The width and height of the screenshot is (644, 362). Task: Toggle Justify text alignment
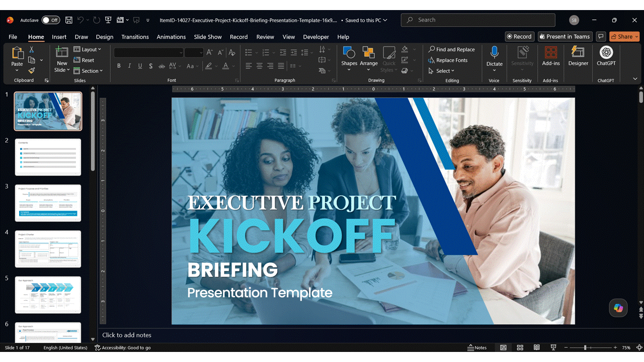[x=281, y=66]
